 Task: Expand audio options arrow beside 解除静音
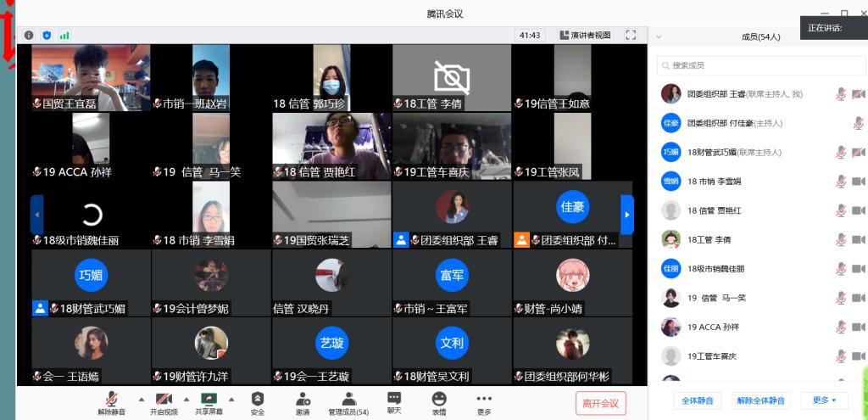[141, 398]
